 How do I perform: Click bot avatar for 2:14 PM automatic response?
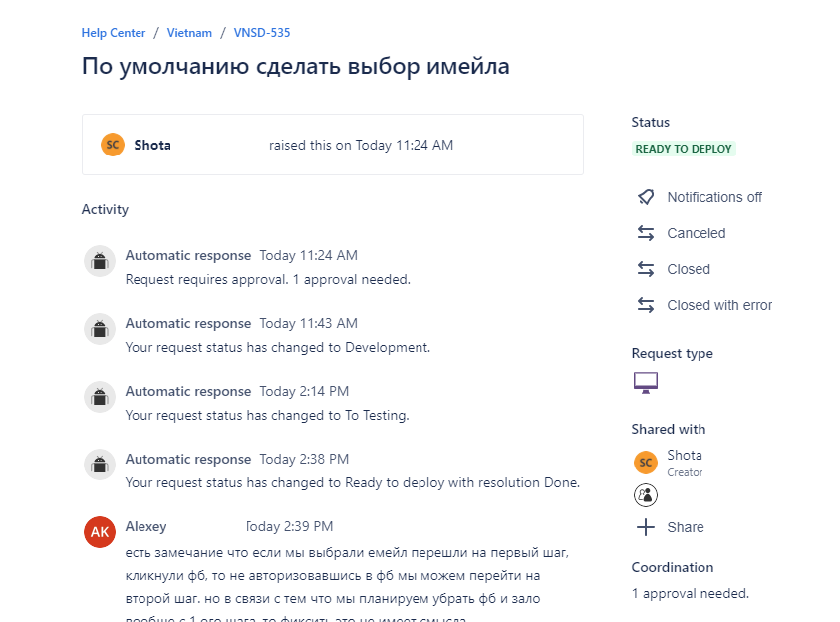click(100, 397)
